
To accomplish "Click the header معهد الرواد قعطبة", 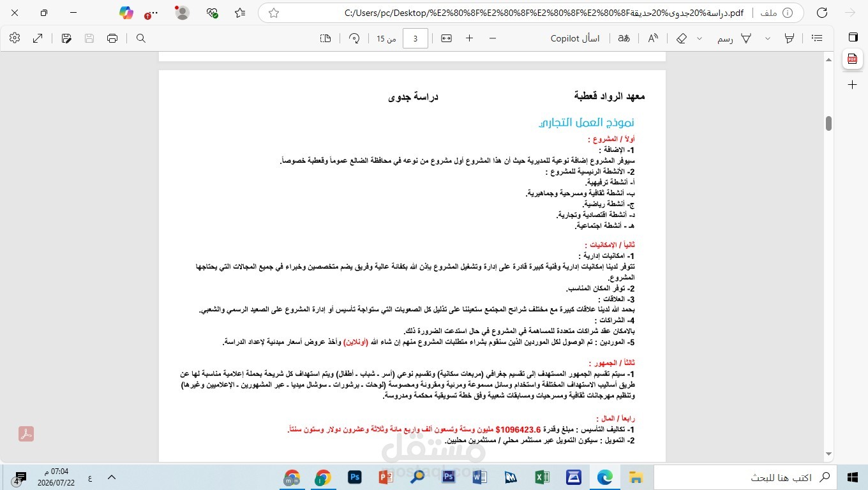I will pos(610,96).
